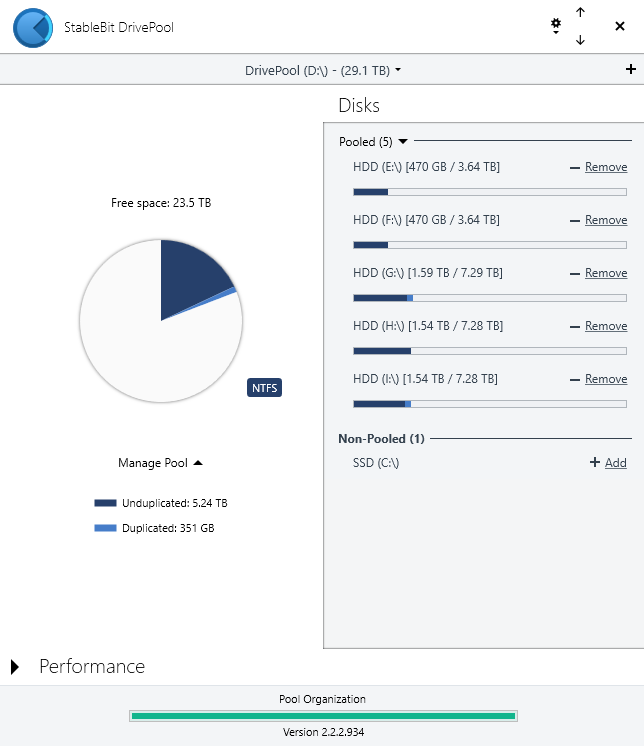Click the down arrow in title bar
This screenshot has height=746, width=644.
tap(580, 40)
